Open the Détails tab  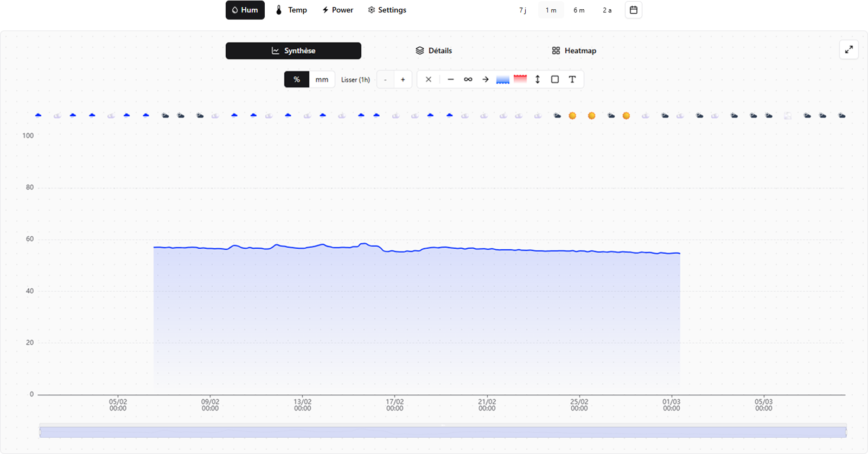point(433,51)
